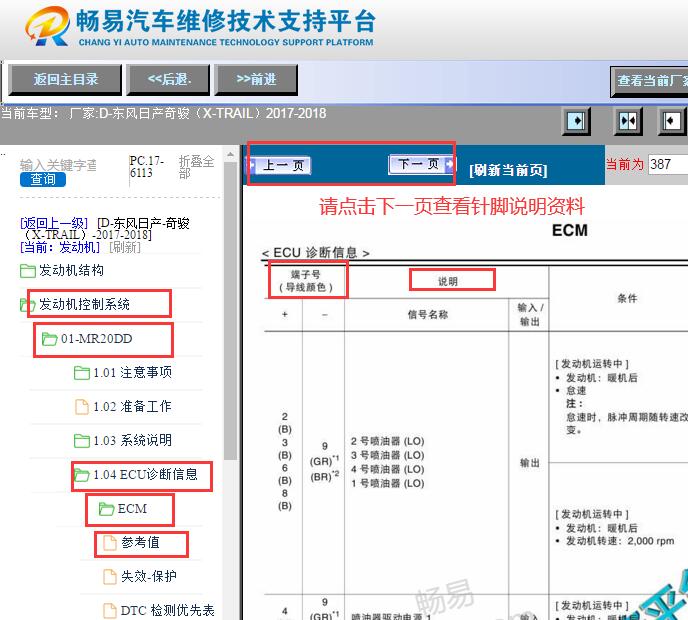
Task: Click the text 1 号喷油器 (LO)
Action: point(387,483)
